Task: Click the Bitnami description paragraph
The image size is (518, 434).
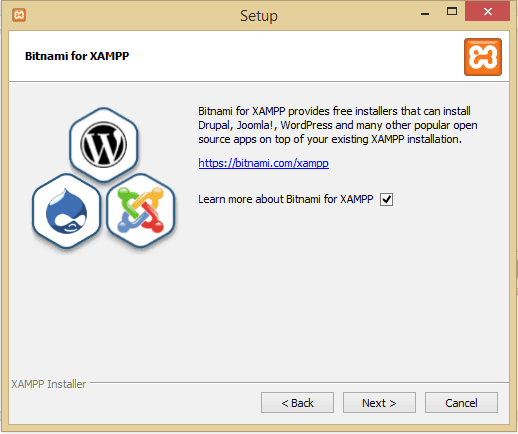Action: [x=338, y=125]
